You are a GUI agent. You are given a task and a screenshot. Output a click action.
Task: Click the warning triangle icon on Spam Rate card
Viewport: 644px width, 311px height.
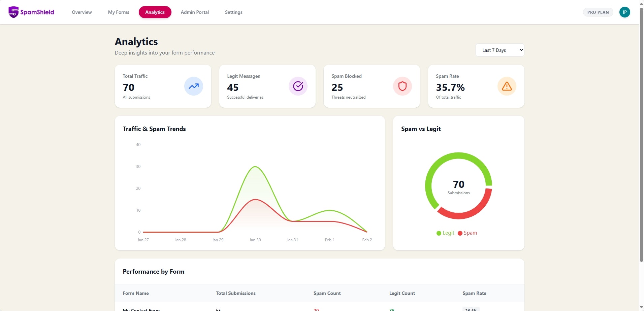coord(507,86)
